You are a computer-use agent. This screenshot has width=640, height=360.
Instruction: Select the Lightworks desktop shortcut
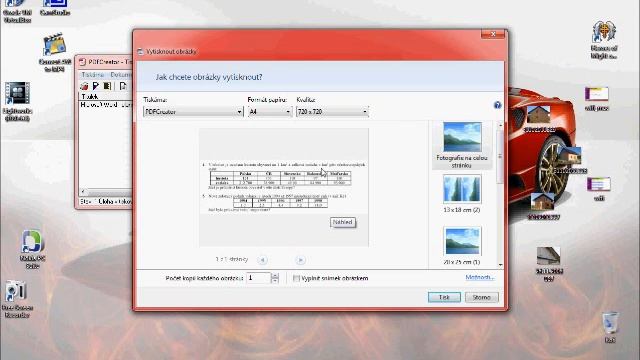pyautogui.click(x=17, y=102)
